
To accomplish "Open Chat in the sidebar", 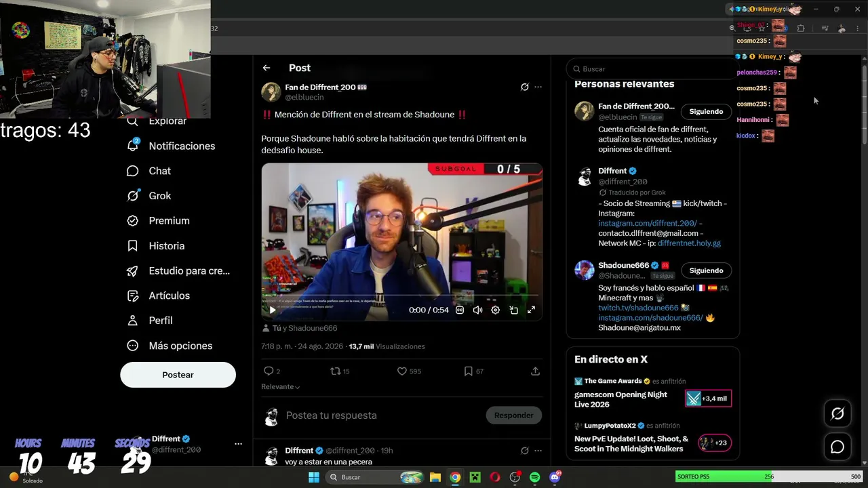I will tap(149, 171).
